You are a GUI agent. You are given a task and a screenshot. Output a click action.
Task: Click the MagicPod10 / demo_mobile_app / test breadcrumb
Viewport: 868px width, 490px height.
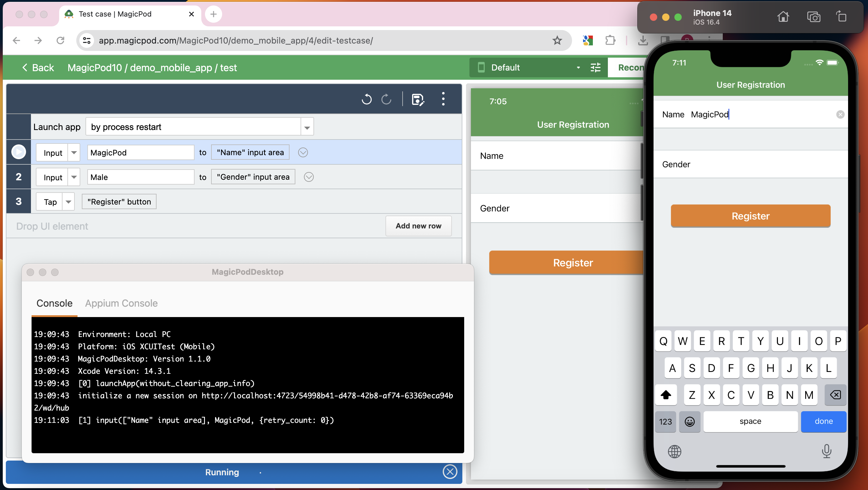pos(152,67)
